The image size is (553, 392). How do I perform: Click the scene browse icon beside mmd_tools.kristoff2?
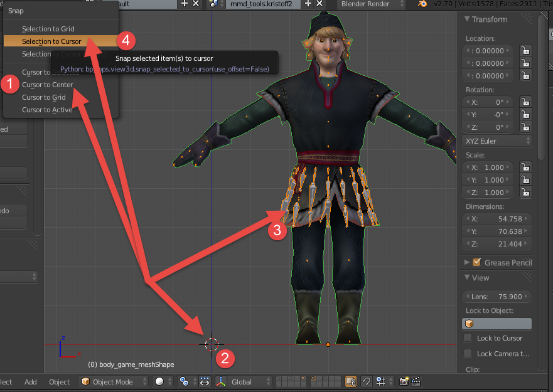click(215, 4)
